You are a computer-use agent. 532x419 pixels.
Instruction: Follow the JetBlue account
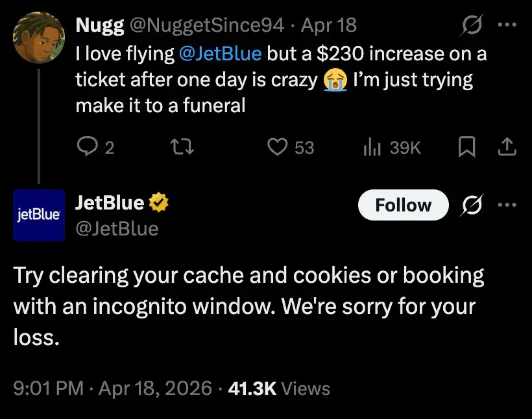click(403, 204)
